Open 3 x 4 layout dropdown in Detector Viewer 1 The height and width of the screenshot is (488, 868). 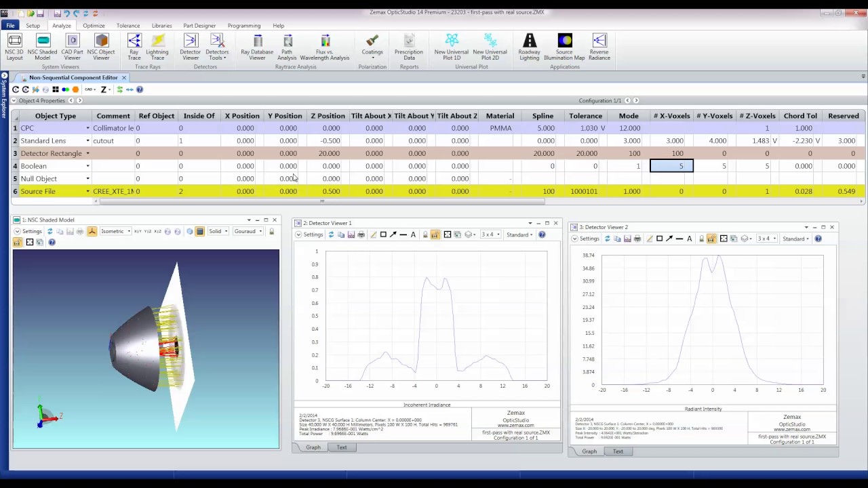(x=490, y=235)
